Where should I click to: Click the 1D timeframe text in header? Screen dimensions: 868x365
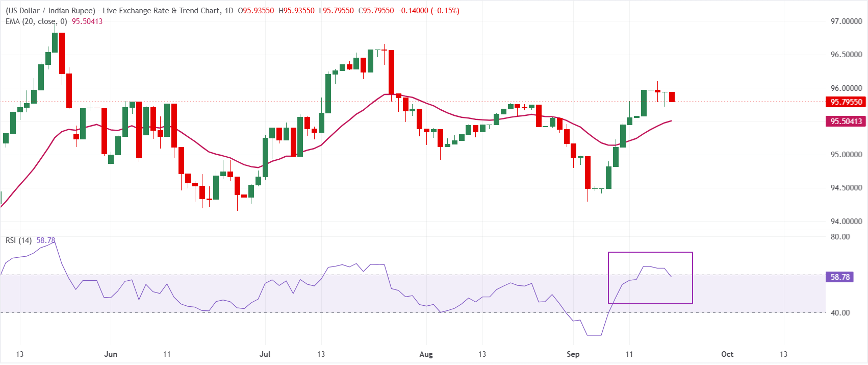[x=228, y=11]
